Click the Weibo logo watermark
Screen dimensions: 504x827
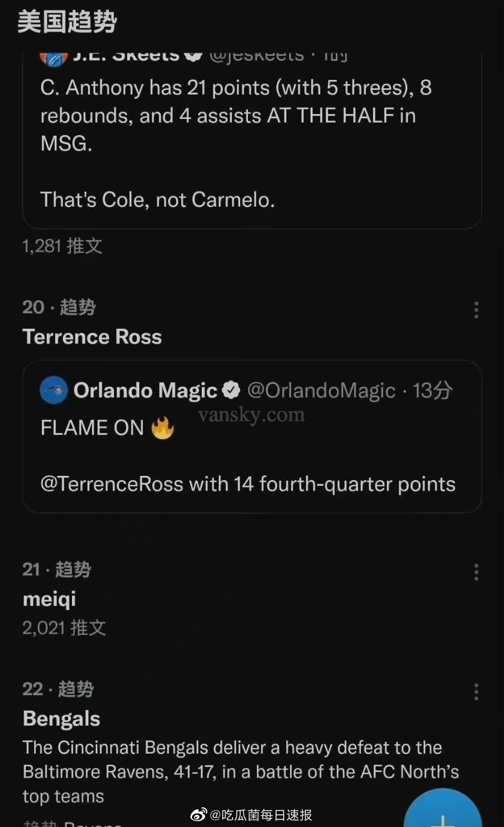click(x=198, y=815)
